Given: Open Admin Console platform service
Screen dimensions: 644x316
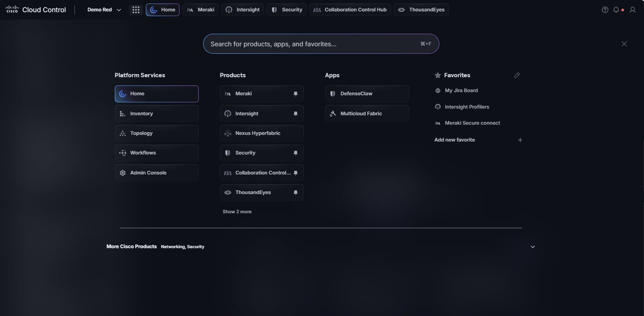Looking at the screenshot, I should [156, 173].
